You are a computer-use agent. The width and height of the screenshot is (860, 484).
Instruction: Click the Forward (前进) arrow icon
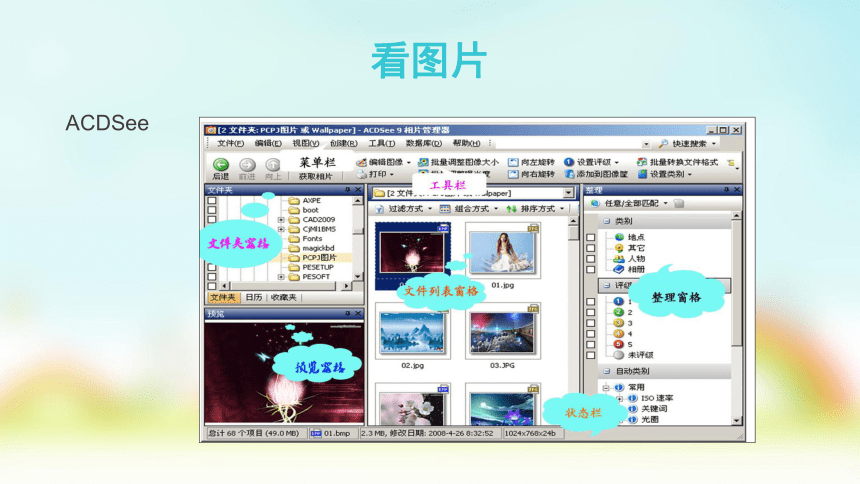click(247, 165)
